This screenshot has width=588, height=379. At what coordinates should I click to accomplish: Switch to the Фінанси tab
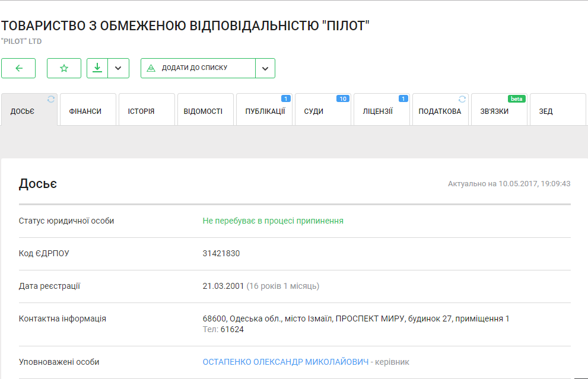(x=85, y=111)
